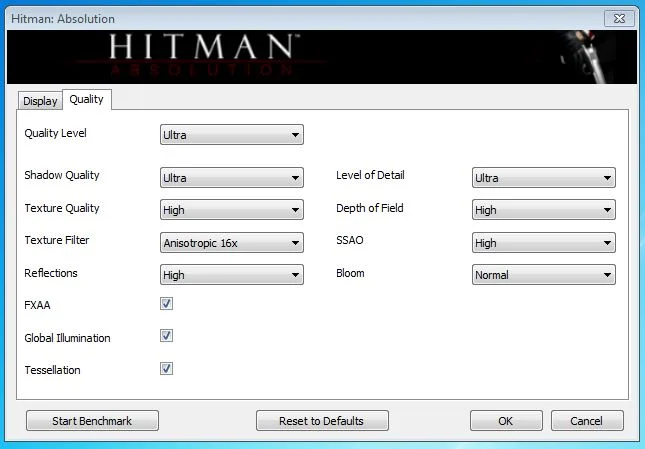Select the Quality tab
The width and height of the screenshot is (645, 449).
pyautogui.click(x=86, y=100)
